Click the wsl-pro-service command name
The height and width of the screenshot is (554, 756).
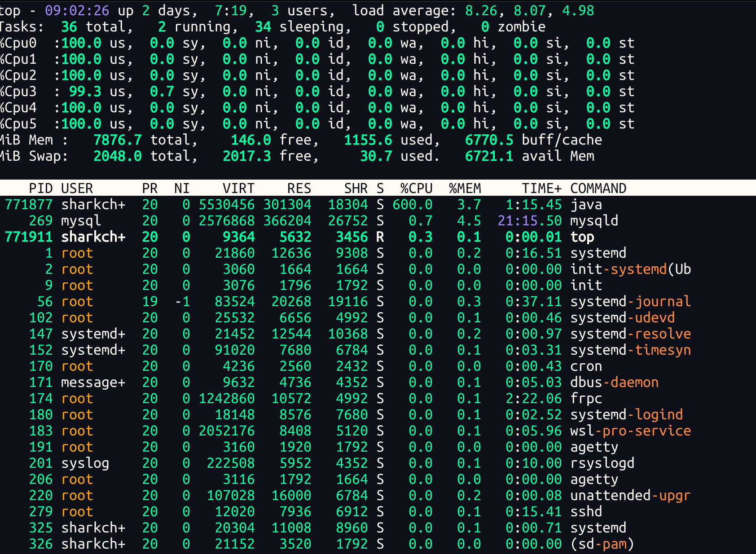point(630,431)
